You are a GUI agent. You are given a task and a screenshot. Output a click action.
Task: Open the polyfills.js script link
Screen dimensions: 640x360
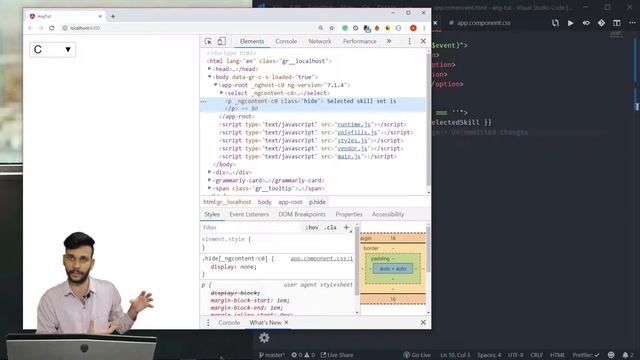[x=357, y=133]
